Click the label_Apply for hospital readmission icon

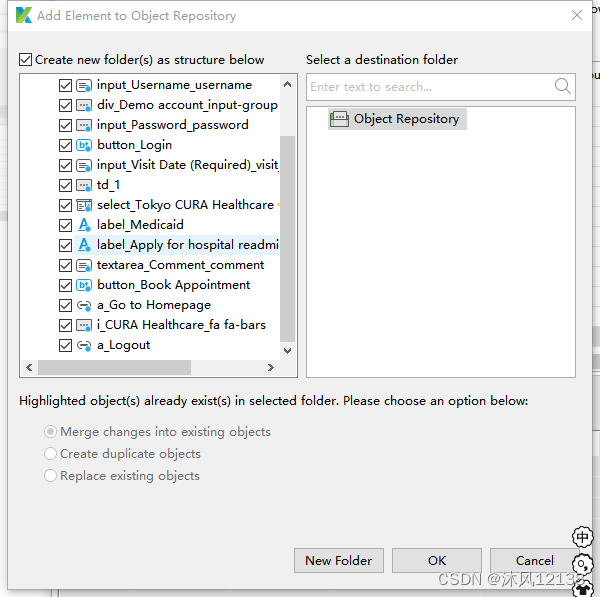click(84, 245)
